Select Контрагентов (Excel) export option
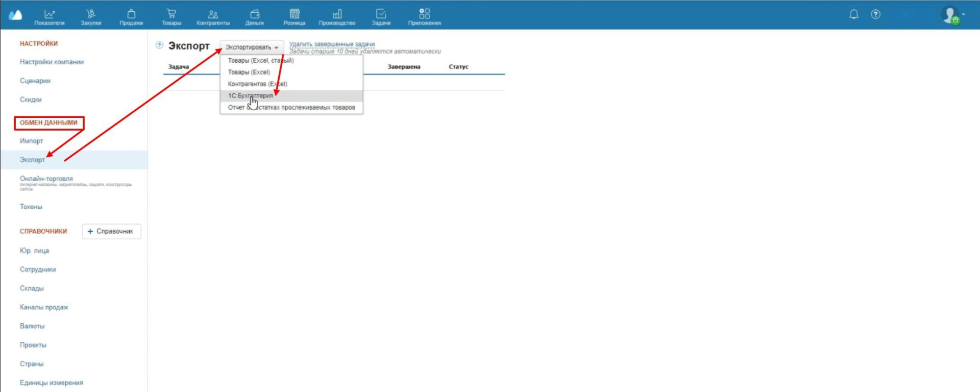This screenshot has height=392, width=980. (x=257, y=84)
